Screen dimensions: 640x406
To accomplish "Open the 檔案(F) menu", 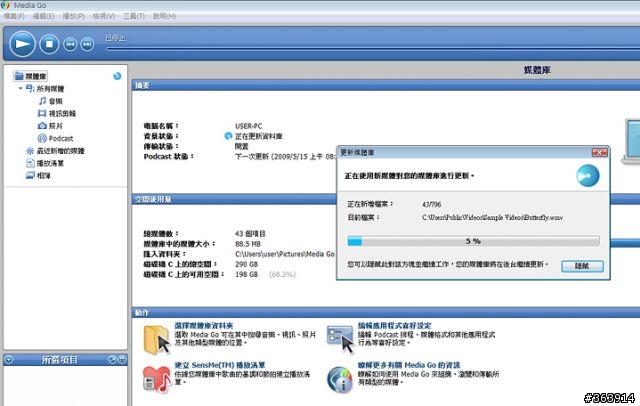I will 14,16.
